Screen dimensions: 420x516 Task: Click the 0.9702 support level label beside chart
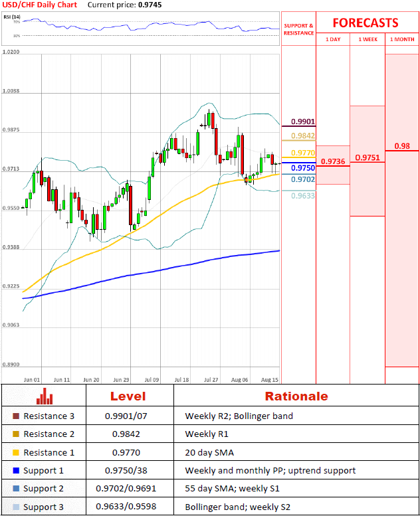[x=303, y=179]
